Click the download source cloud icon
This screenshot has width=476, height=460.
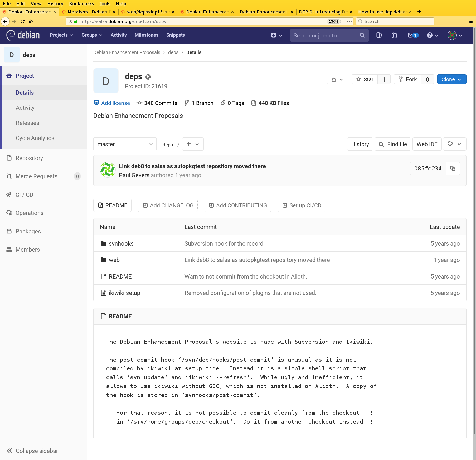point(455,144)
